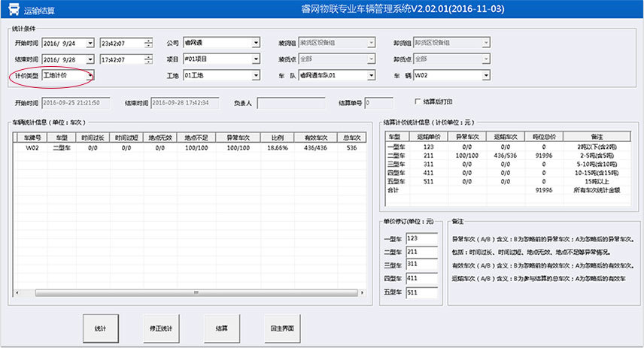Viewport: 644px width, 348px height.
Task: Click the 统计 button
Action: [x=101, y=328]
